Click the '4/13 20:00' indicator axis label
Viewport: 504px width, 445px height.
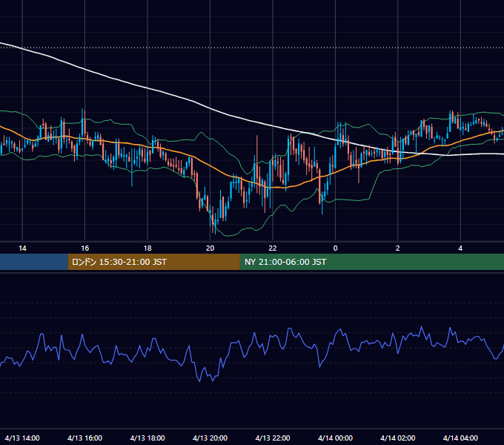tap(210, 438)
